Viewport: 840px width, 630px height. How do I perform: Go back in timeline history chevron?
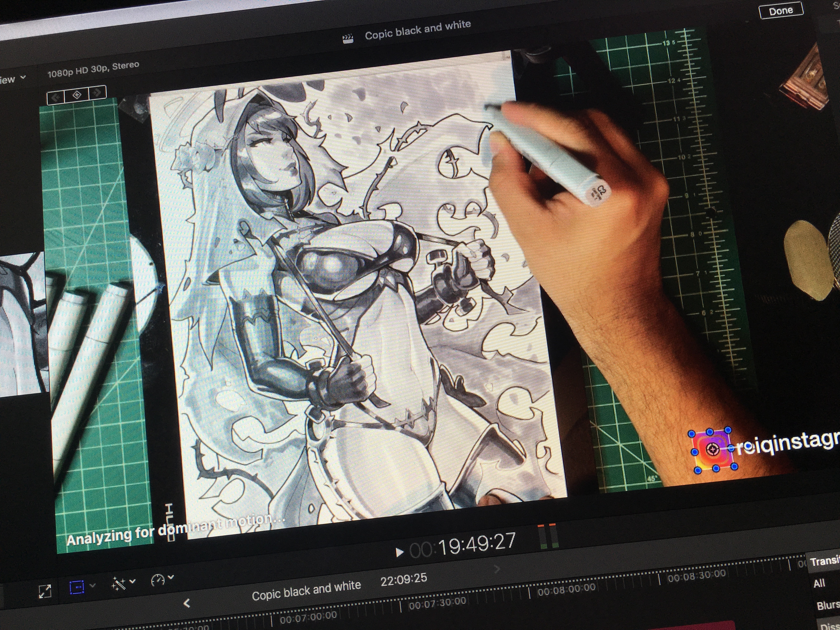point(187,603)
